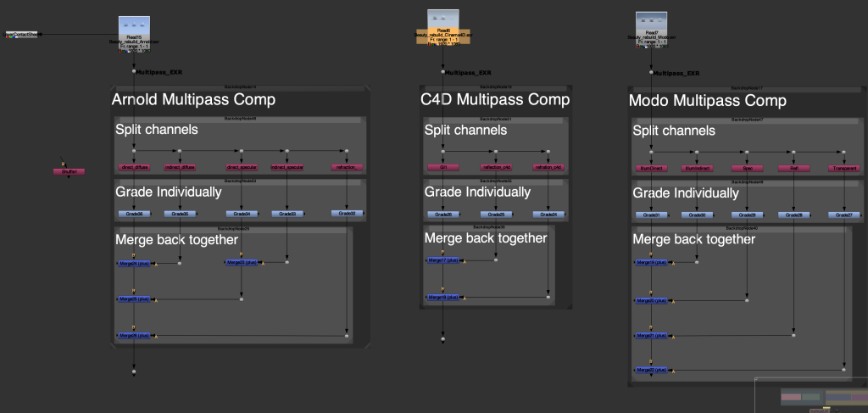The height and width of the screenshot is (413, 868).
Task: Select the Grade31 node
Action: tap(651, 215)
